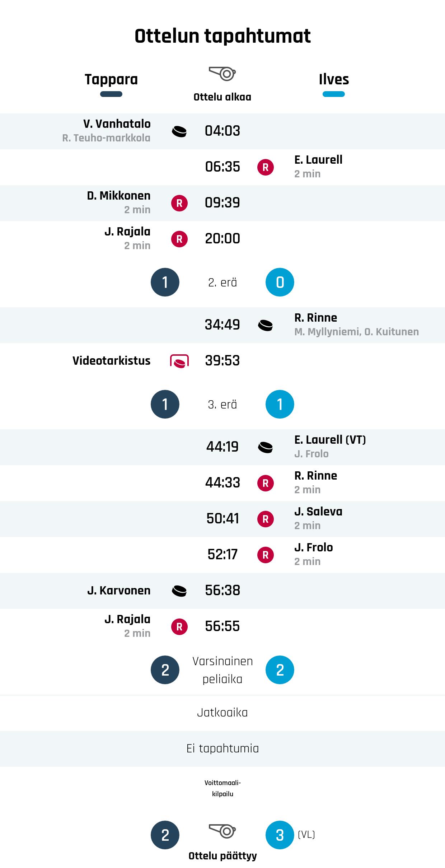445x868 pixels.
Task: Click D. Mikkonen's penalty R icon
Action: [x=179, y=203]
